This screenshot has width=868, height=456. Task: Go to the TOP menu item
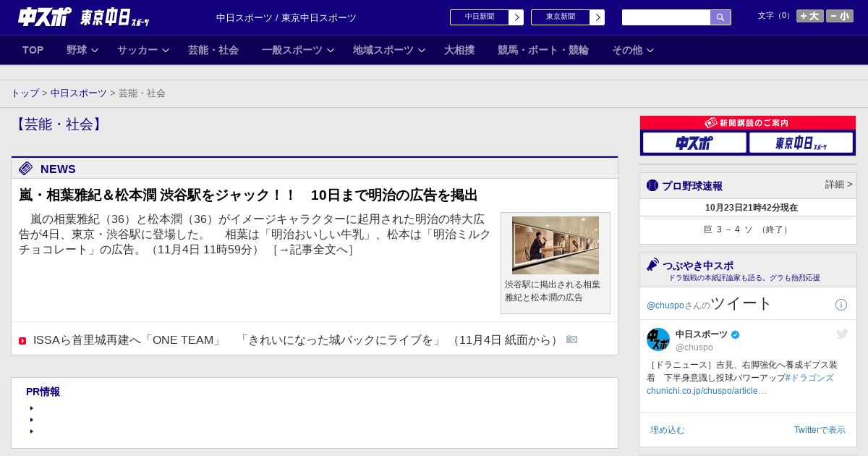click(33, 50)
